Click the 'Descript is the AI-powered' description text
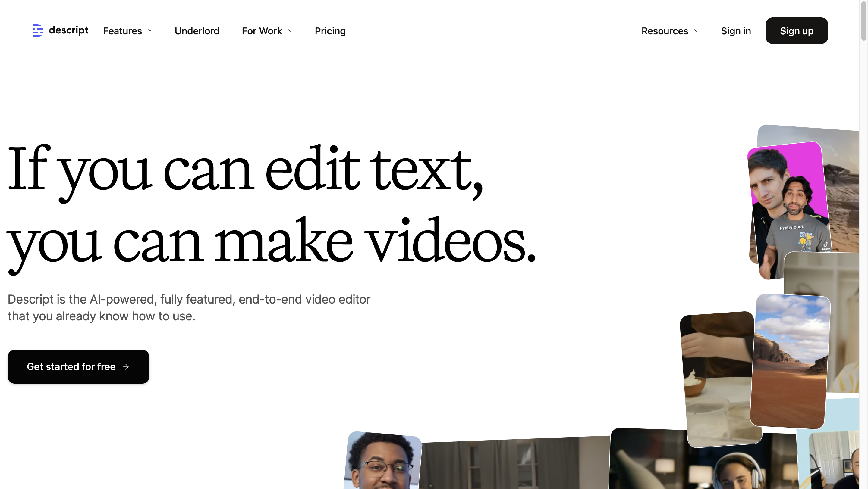Viewport: 868px width, 489px height. point(189,308)
